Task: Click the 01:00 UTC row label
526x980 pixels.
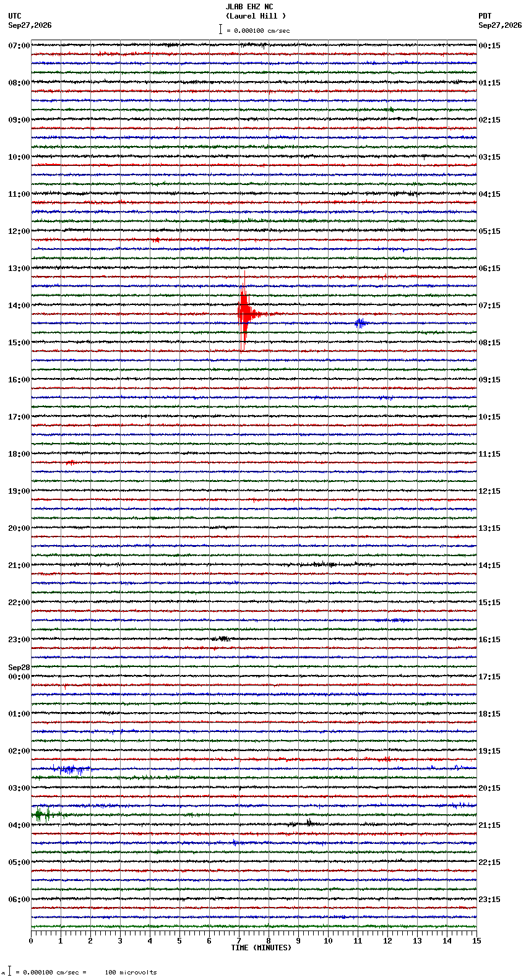Action: (x=19, y=714)
